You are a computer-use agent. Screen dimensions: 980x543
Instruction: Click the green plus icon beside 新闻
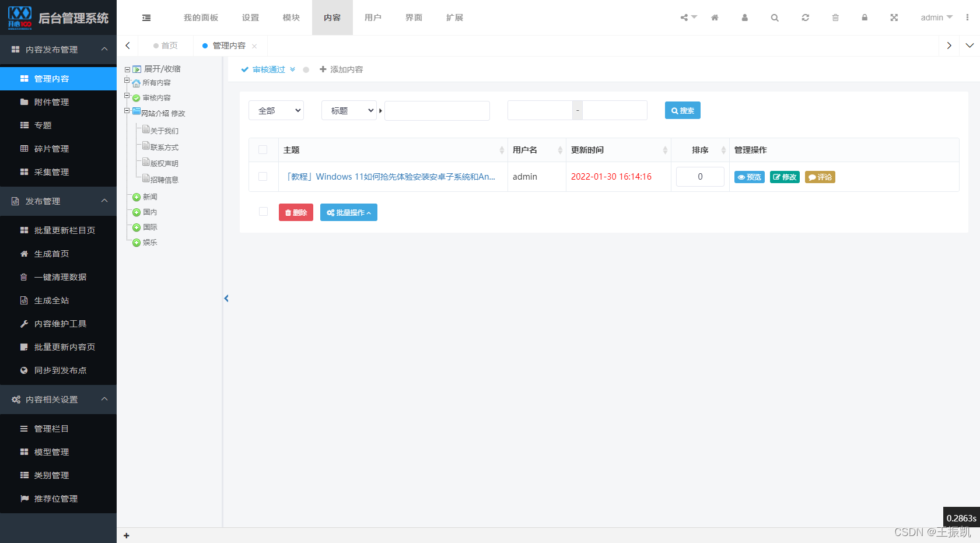[x=136, y=197]
